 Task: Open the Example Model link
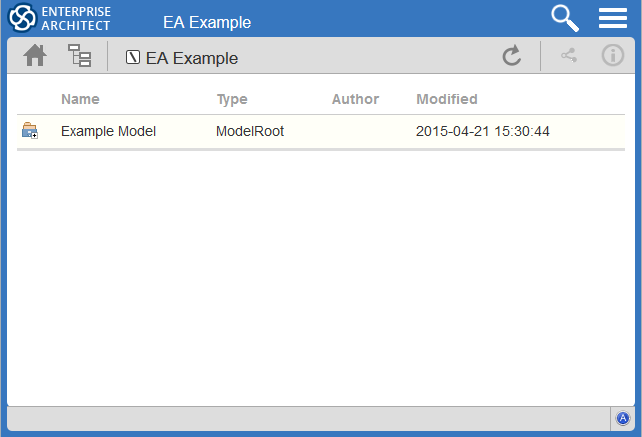coord(108,131)
